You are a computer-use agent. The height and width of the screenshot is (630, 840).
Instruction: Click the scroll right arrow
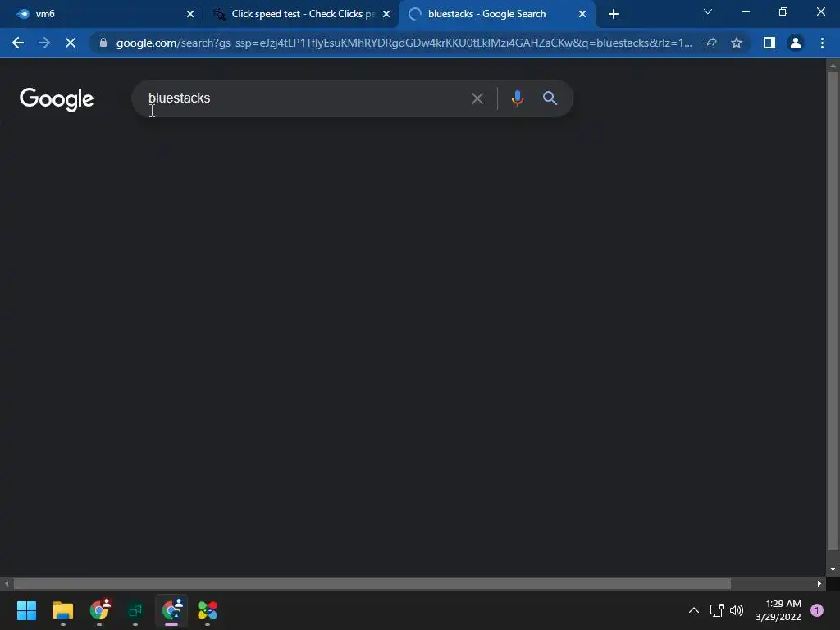pos(819,583)
